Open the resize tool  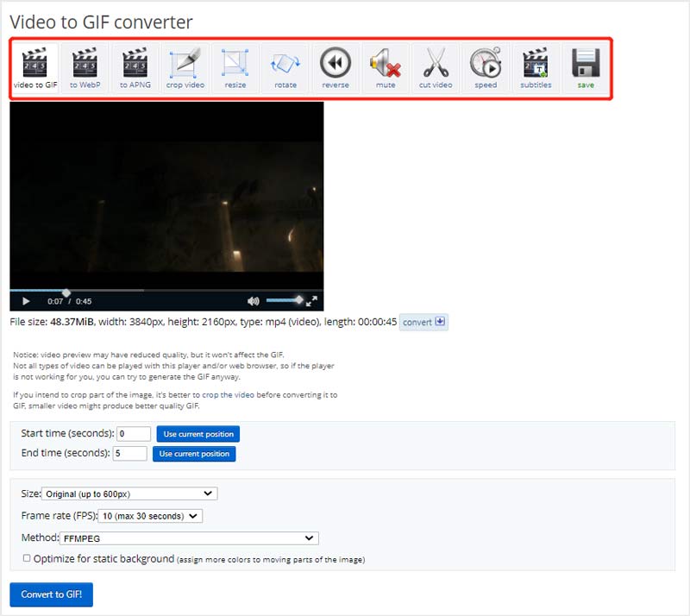pos(235,67)
